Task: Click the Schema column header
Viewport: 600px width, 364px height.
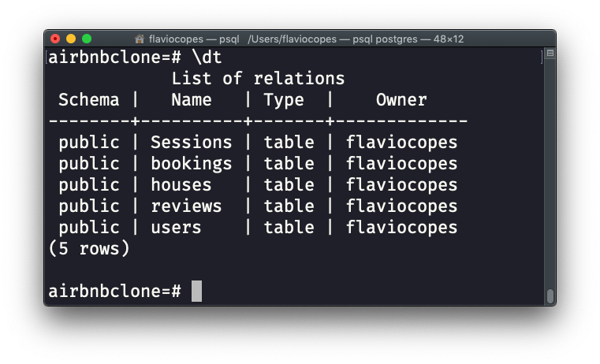Action: 88,100
